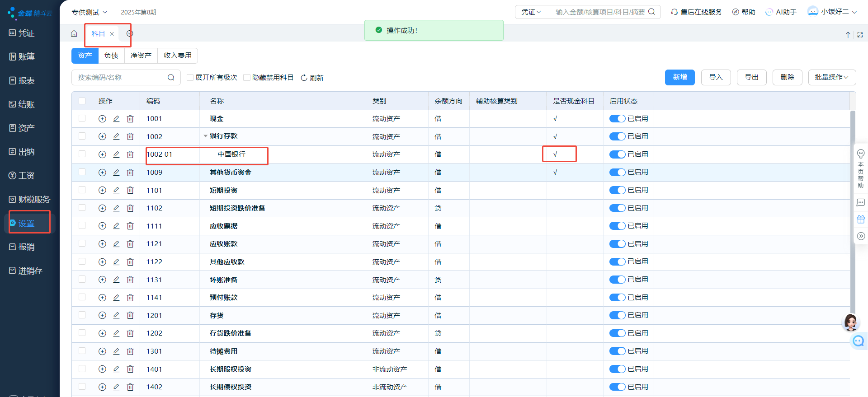Collapse the 银行存款 tree row
This screenshot has height=397, width=868.
pos(205,136)
